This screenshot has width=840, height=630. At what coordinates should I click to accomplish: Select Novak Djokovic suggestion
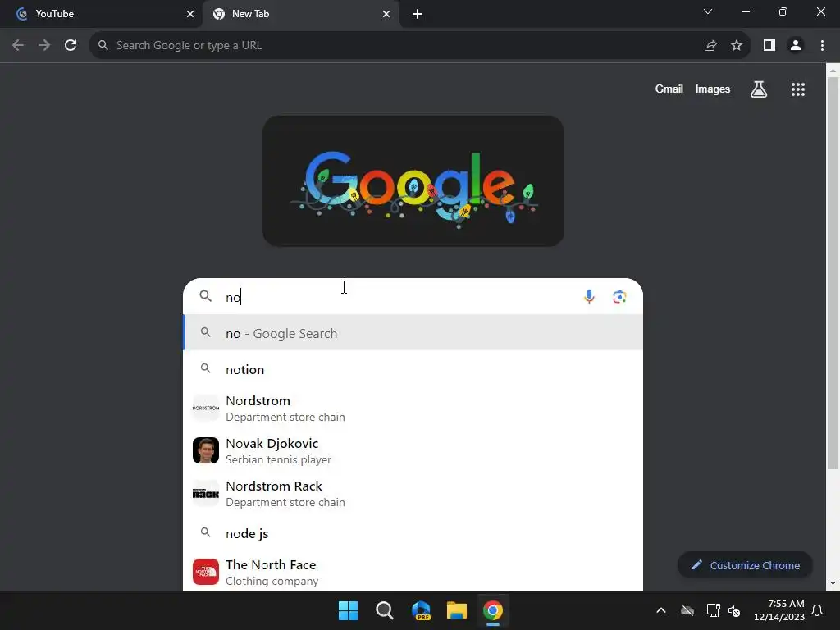tap(413, 451)
